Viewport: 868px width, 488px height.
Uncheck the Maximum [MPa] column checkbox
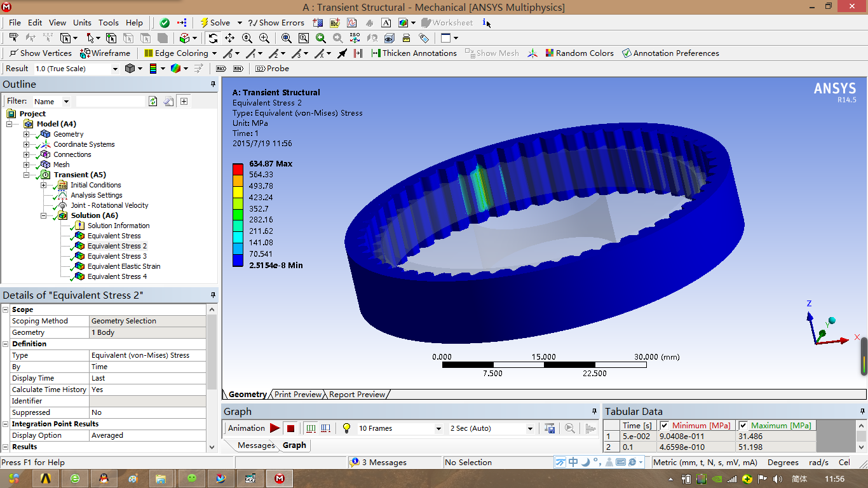[x=743, y=426]
